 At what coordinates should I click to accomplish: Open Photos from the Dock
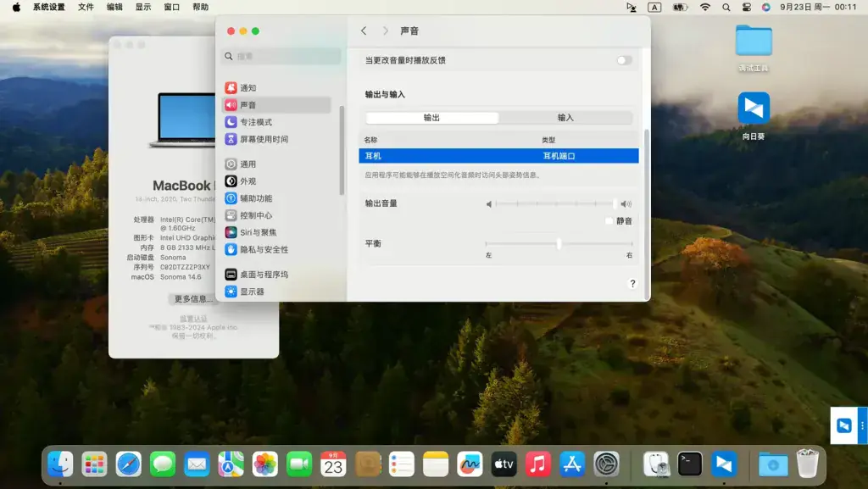[265, 464]
